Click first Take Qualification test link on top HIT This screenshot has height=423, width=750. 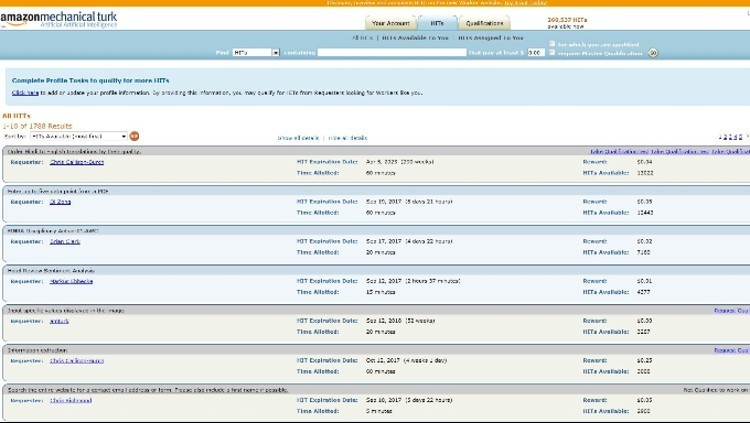pyautogui.click(x=619, y=151)
